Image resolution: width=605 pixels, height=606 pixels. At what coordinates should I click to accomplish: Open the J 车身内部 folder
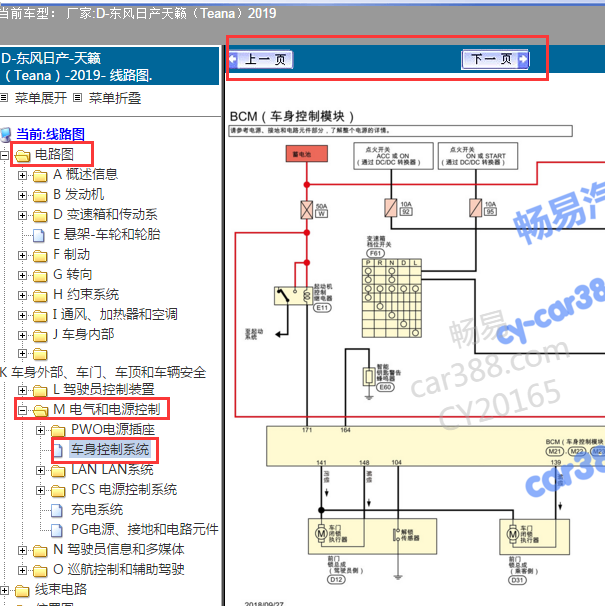pos(84,334)
